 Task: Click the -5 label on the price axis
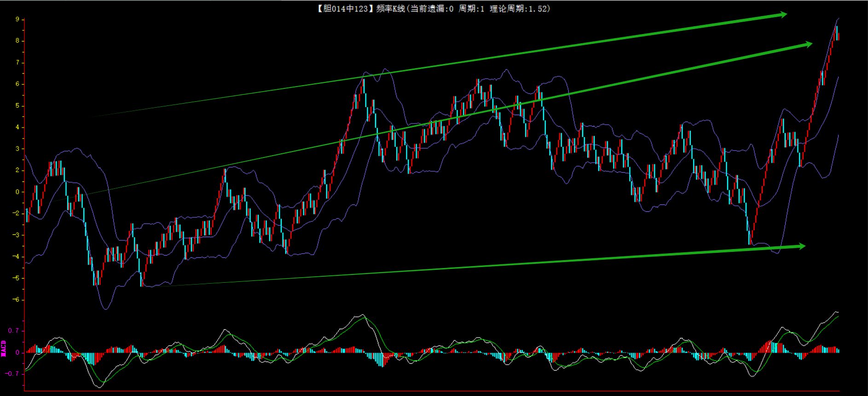coord(16,278)
